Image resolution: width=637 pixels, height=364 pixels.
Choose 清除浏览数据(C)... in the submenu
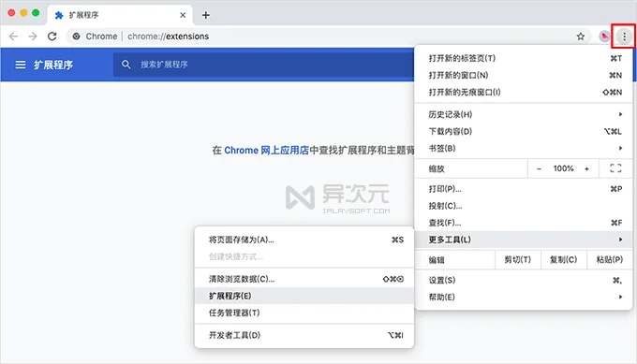304,279
